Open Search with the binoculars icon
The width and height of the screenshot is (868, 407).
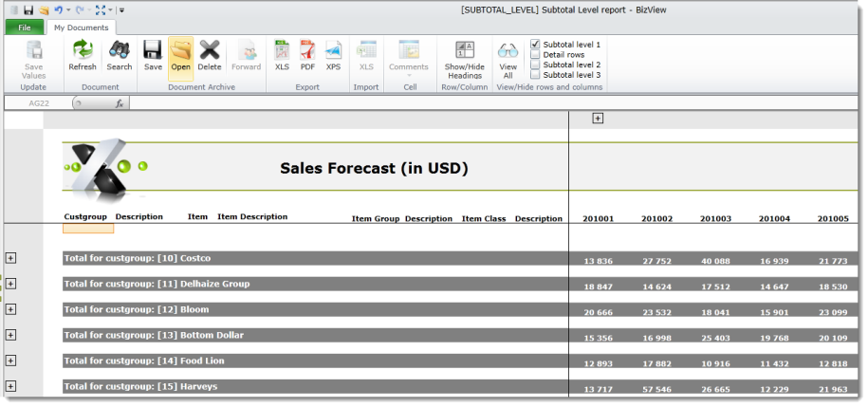pos(119,50)
